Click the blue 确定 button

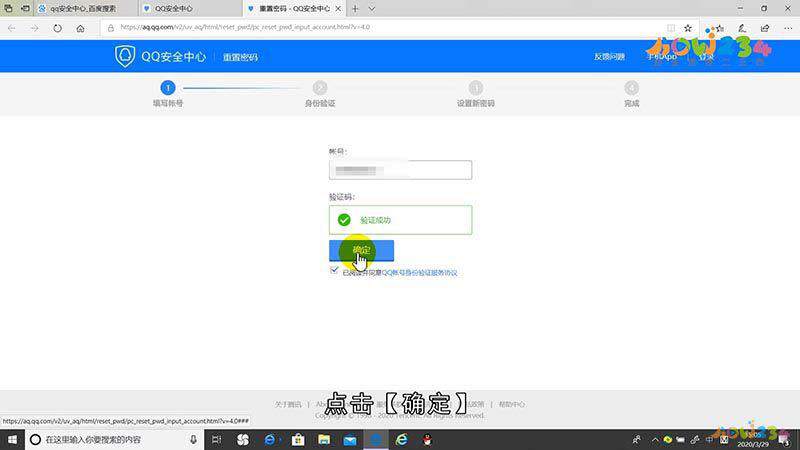tap(361, 250)
